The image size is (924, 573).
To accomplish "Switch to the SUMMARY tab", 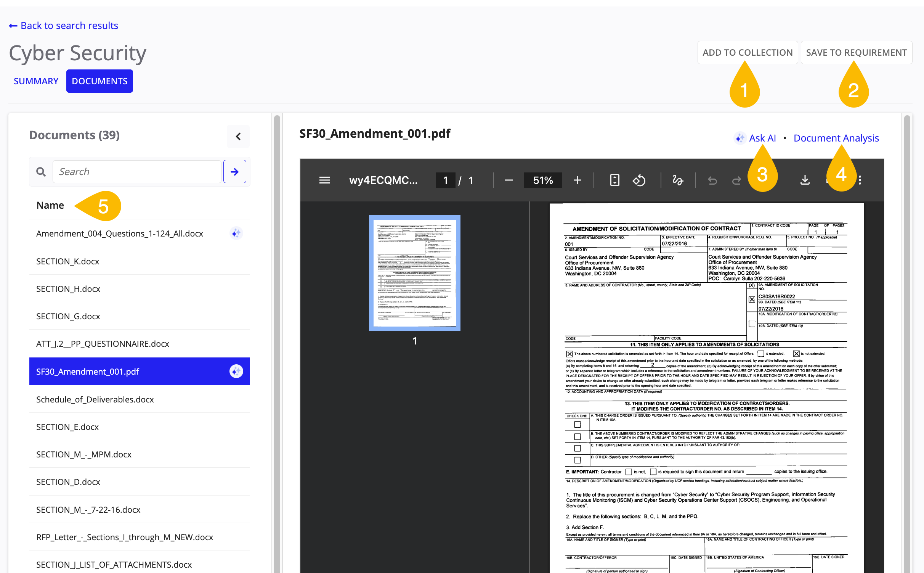I will 36,81.
